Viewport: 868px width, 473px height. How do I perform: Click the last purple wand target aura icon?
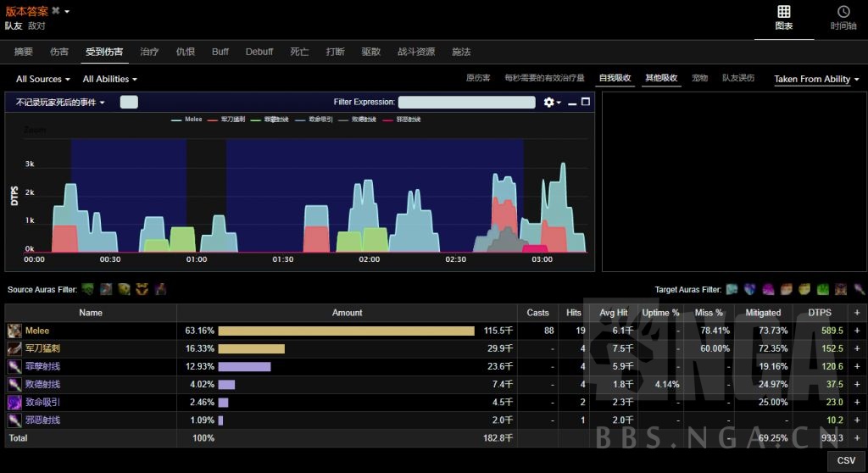(x=860, y=289)
